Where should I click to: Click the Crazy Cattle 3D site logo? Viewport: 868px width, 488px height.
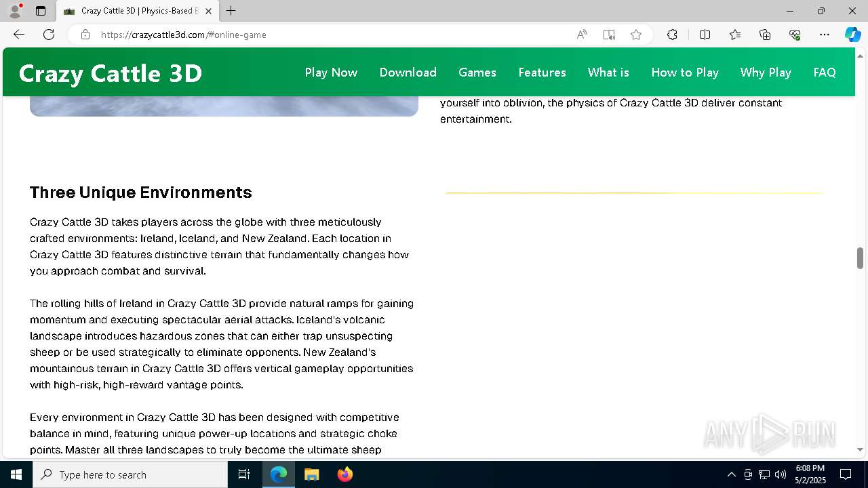(111, 73)
